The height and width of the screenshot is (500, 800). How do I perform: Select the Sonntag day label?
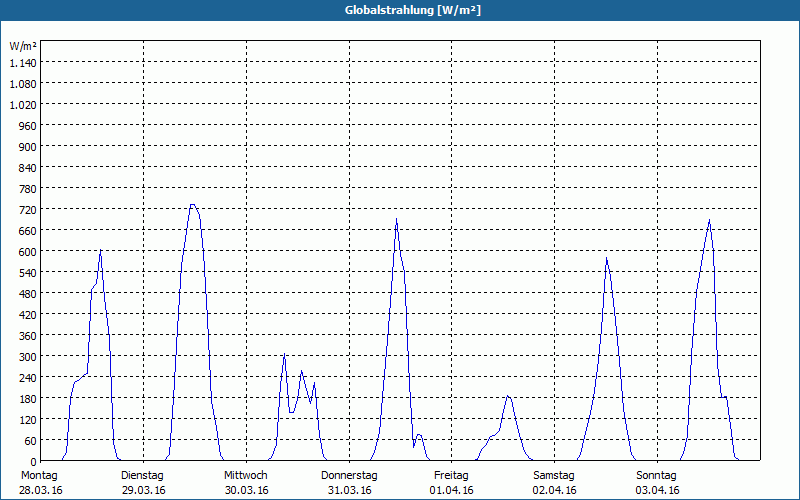[x=656, y=476]
